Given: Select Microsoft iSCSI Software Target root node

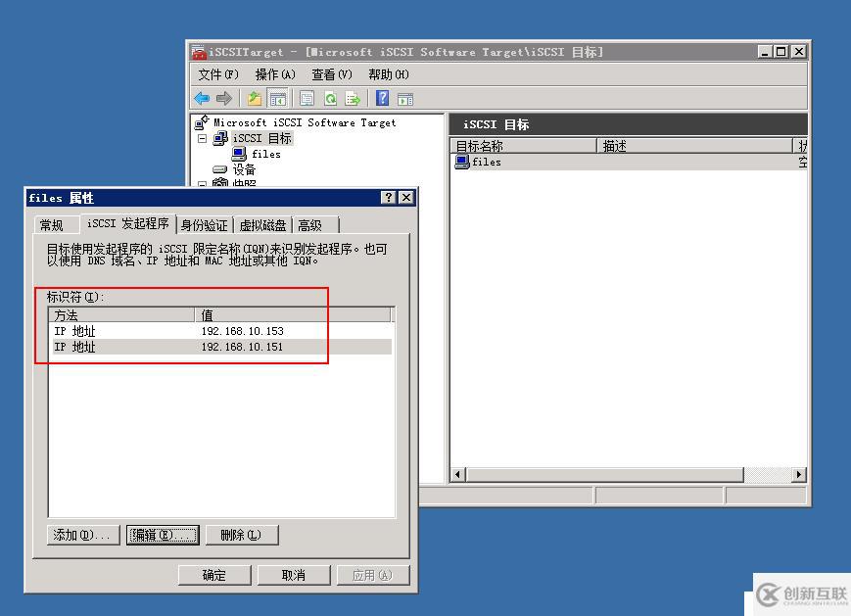Looking at the screenshot, I should [305, 122].
